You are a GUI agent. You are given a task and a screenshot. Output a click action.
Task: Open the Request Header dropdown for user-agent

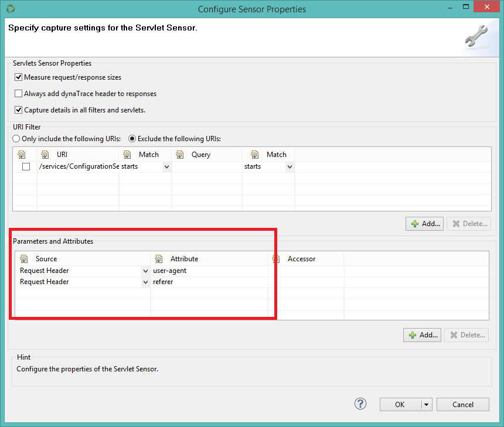[144, 270]
